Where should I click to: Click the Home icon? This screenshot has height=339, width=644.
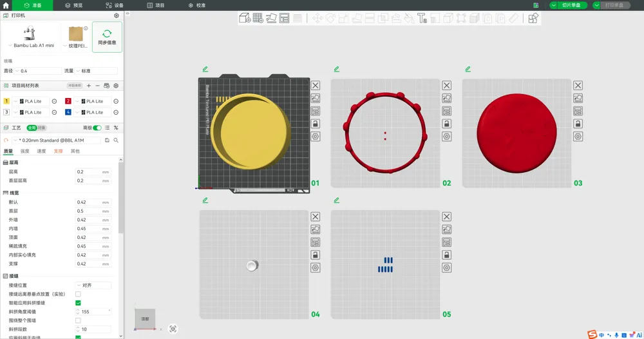tap(6, 5)
